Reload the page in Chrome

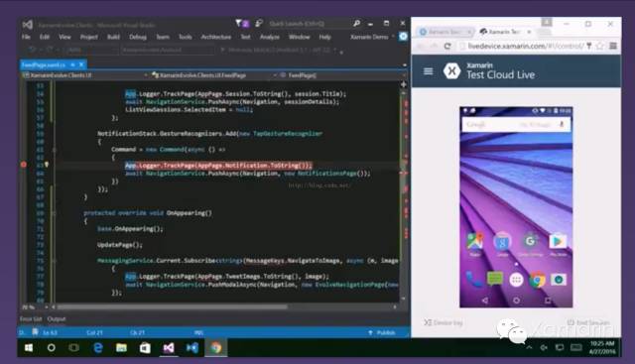(447, 47)
